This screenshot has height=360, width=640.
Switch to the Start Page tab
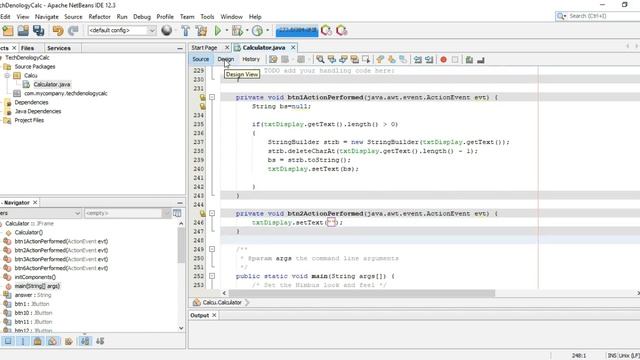point(204,48)
